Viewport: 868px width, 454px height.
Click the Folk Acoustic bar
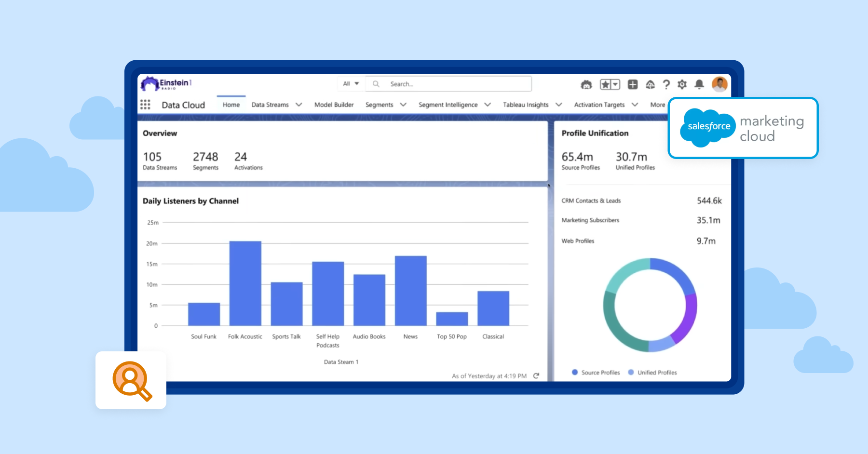[x=245, y=283]
